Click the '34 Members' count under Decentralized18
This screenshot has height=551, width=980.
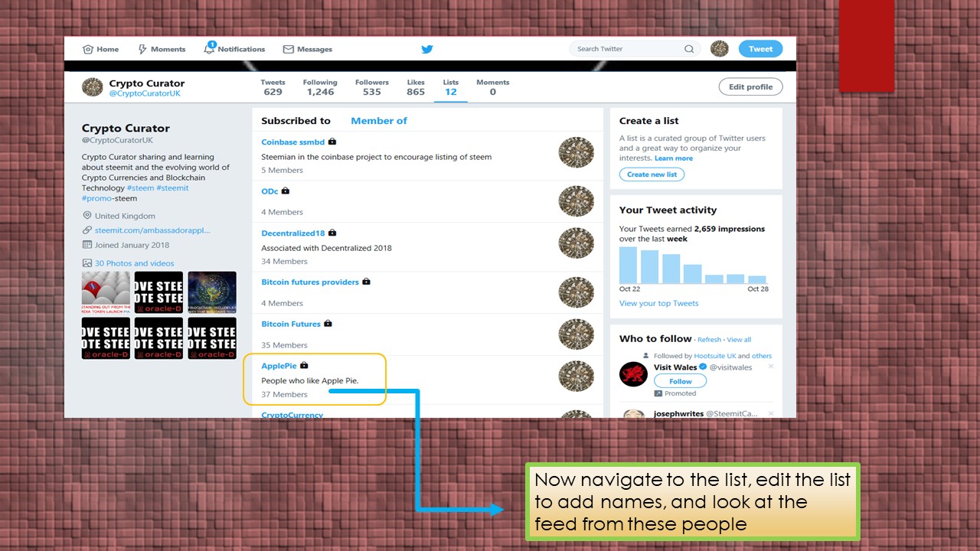284,262
